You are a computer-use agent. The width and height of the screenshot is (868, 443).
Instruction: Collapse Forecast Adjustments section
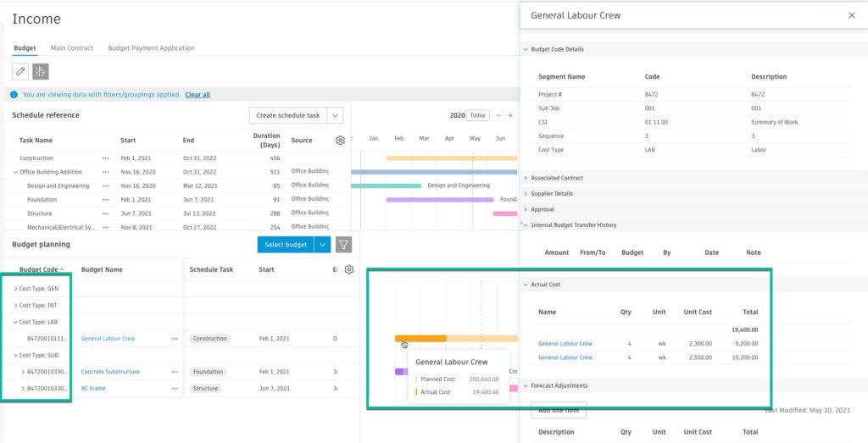[526, 385]
